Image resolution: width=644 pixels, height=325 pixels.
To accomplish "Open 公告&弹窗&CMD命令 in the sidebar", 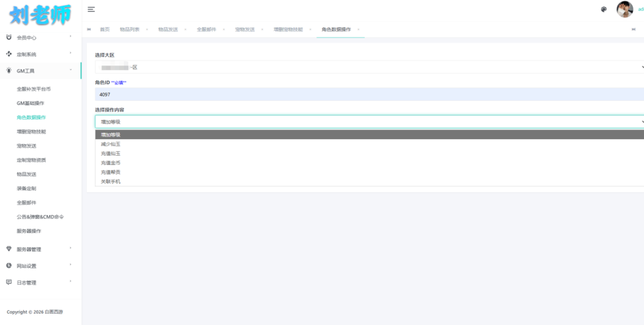I will [x=40, y=217].
